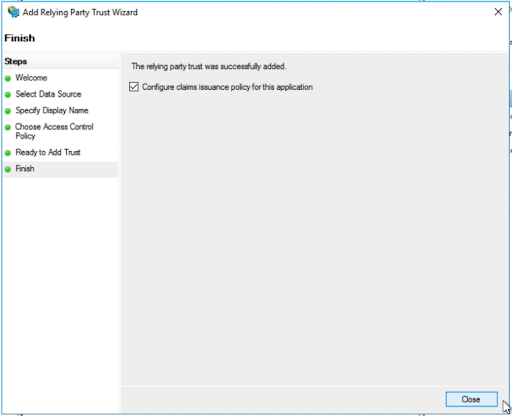Click the Add Relying Party Trust Wizard title

(x=80, y=12)
